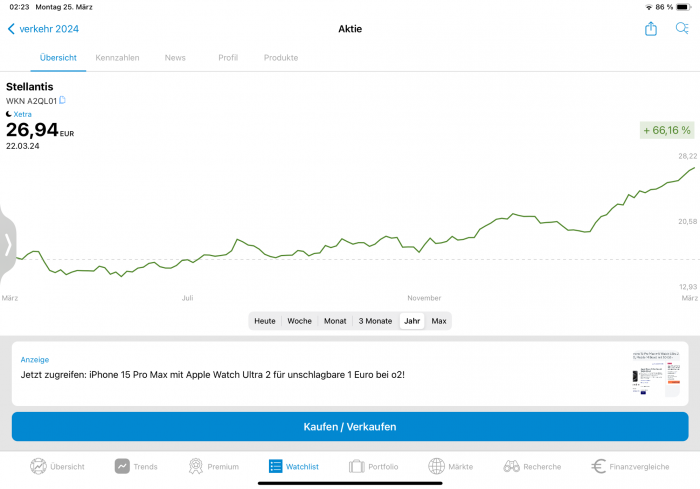Select the Heute chart range

265,321
